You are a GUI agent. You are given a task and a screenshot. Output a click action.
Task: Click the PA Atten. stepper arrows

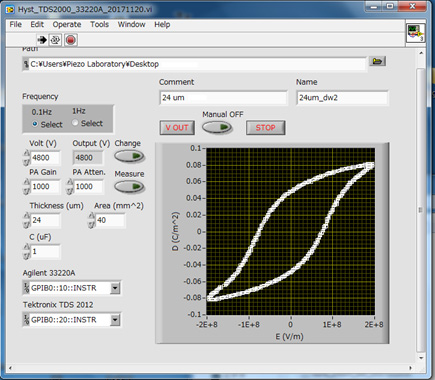pos(70,187)
